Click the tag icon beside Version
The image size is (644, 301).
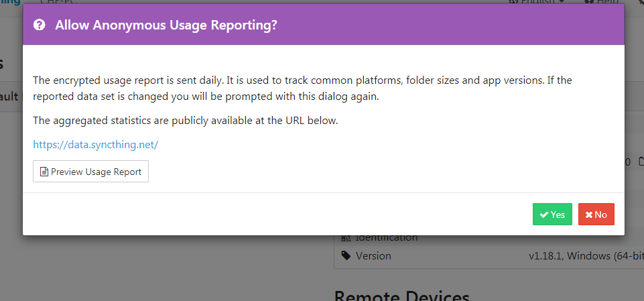point(346,255)
